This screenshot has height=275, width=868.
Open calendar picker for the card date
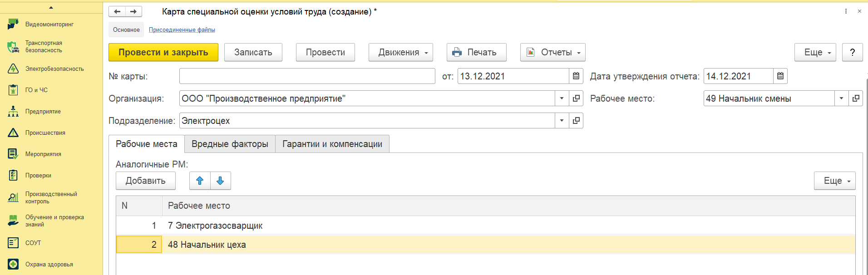click(x=576, y=76)
